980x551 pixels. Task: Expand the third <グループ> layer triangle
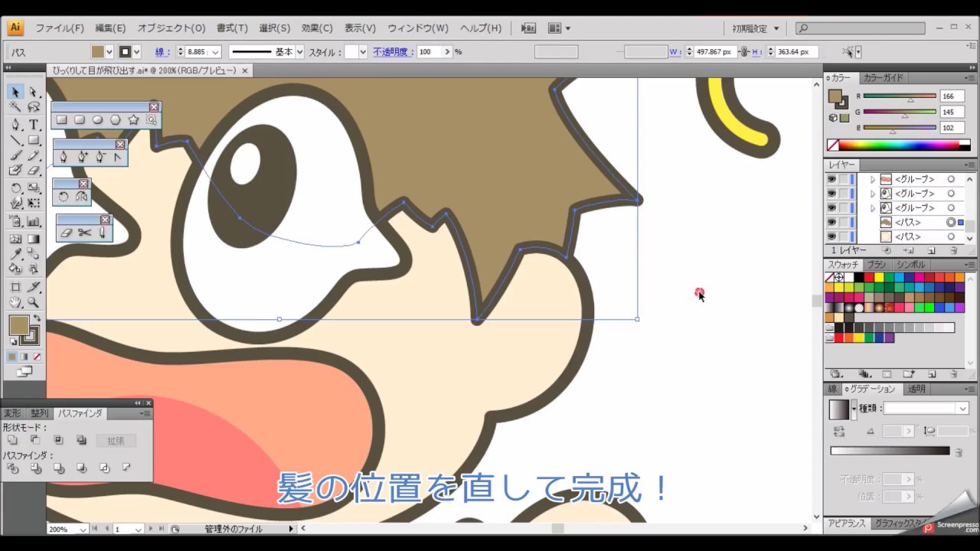click(x=872, y=207)
